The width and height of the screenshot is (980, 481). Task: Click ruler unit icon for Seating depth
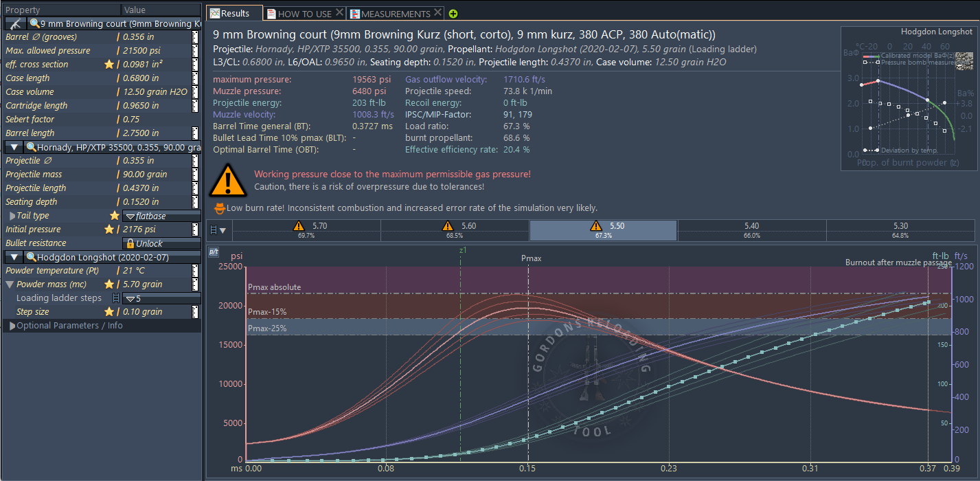pyautogui.click(x=195, y=202)
